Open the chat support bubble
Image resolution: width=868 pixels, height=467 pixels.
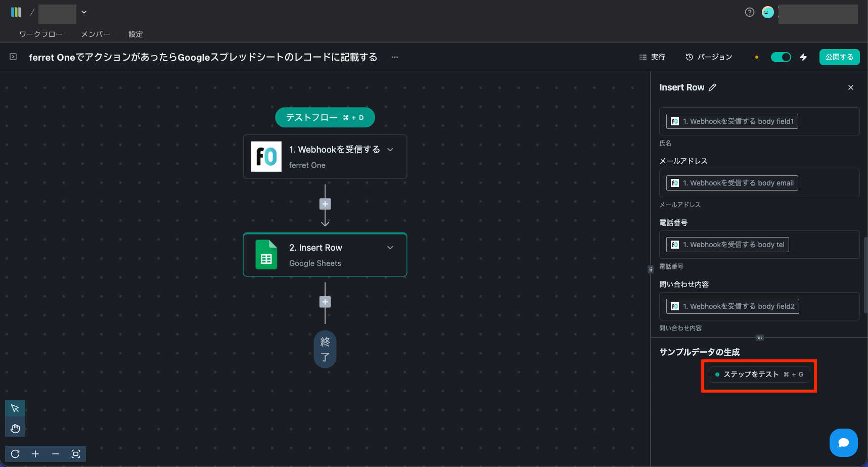[843, 443]
